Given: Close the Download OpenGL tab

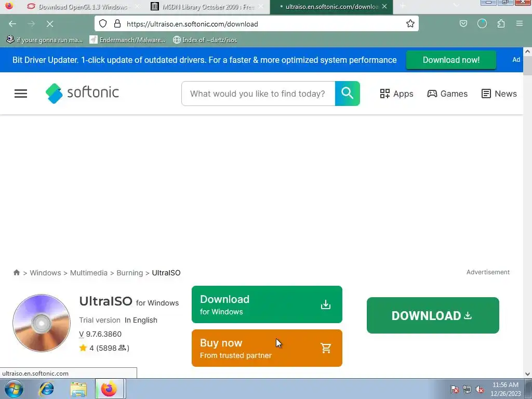Looking at the screenshot, I should 137,6.
